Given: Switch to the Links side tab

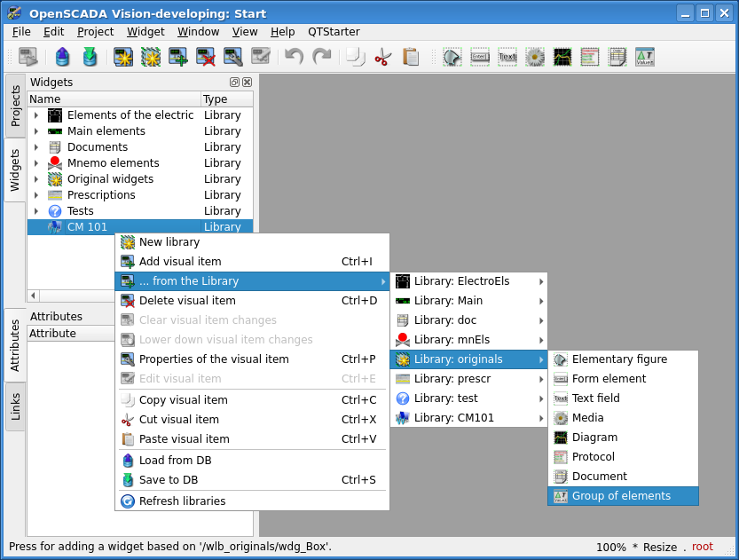Looking at the screenshot, I should [15, 407].
